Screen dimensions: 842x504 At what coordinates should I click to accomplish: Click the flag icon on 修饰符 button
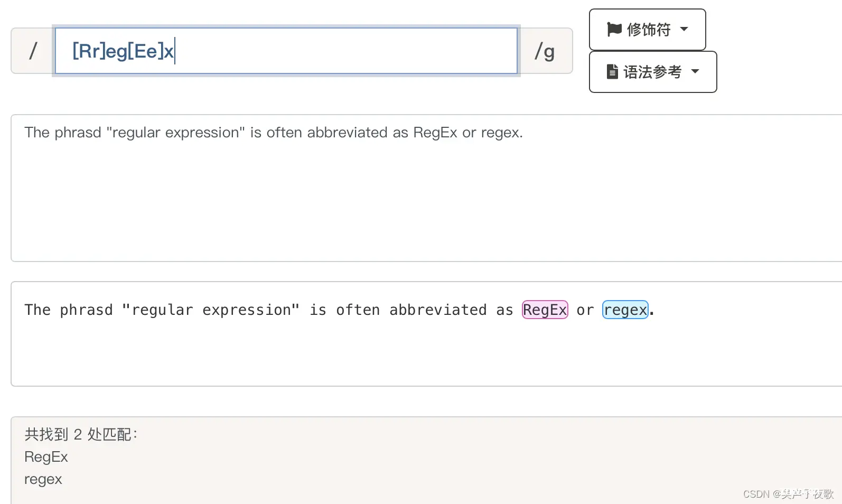[614, 29]
